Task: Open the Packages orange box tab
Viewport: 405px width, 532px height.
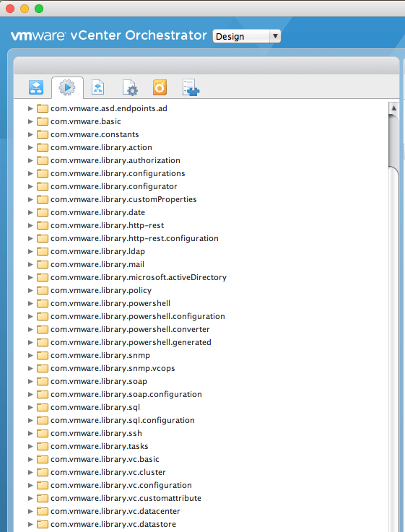Action: point(160,87)
